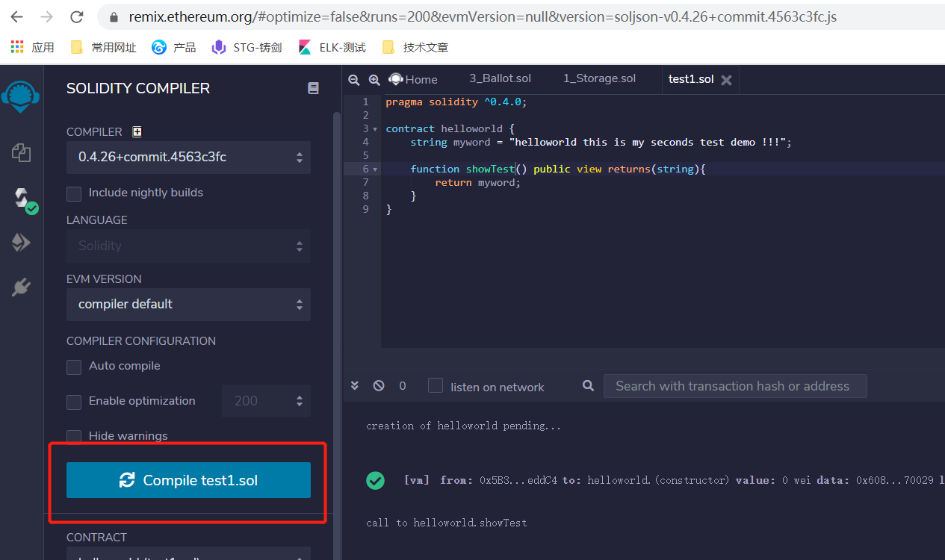Collapse function showTest fold arrow line 6
This screenshot has height=560, width=945.
click(x=375, y=169)
